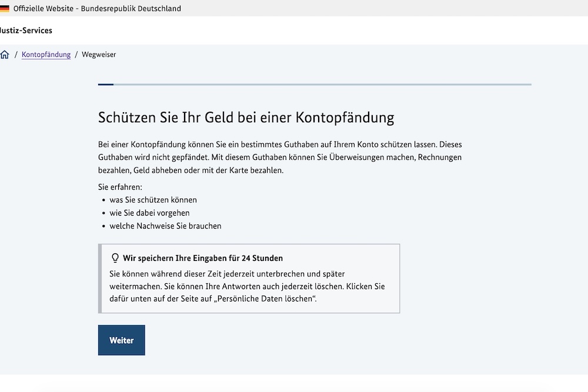Open the 'Kontopfändung' breadcrumb link
588x392 pixels.
(46, 54)
